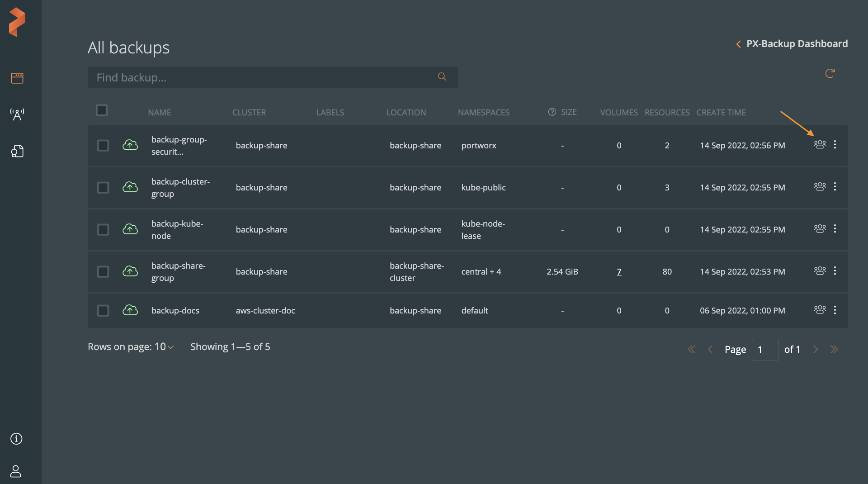Viewport: 868px width, 484px height.
Task: Open three-dot menu for backup-share-group
Action: [x=835, y=271]
